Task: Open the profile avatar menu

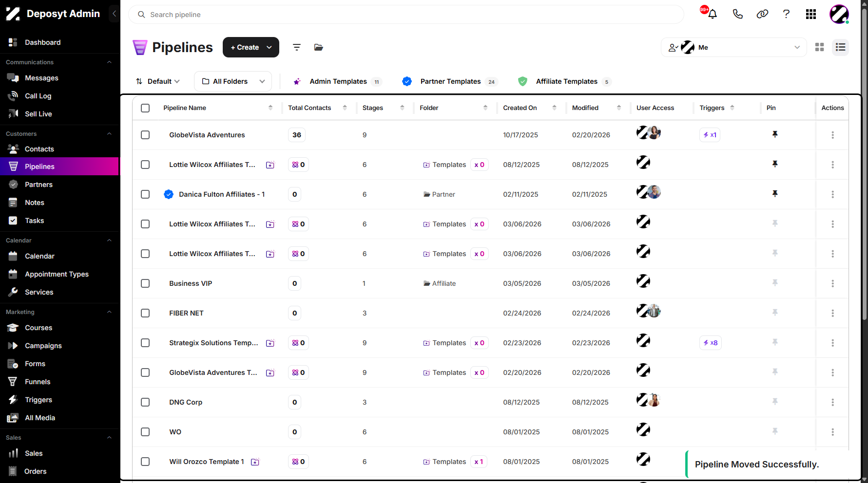Action: tap(839, 14)
